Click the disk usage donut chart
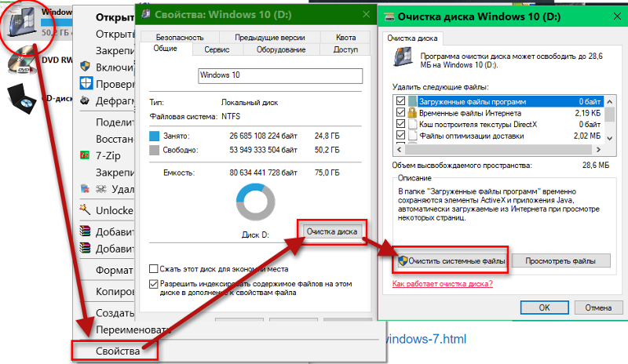This screenshot has height=364, width=628. pos(256,202)
